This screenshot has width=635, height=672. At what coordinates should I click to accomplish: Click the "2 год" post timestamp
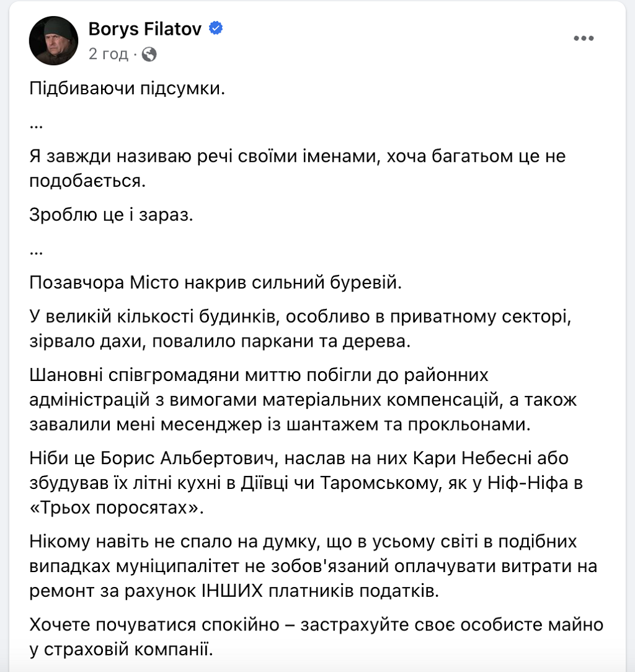click(108, 54)
